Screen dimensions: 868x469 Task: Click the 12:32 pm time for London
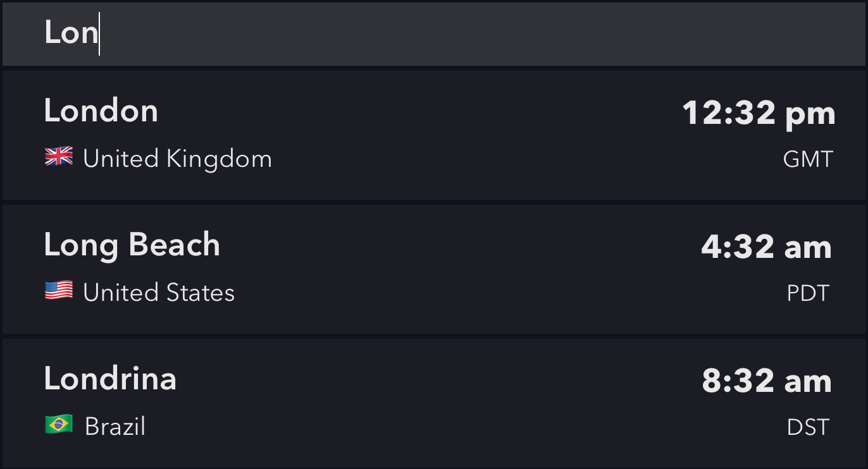[759, 114]
